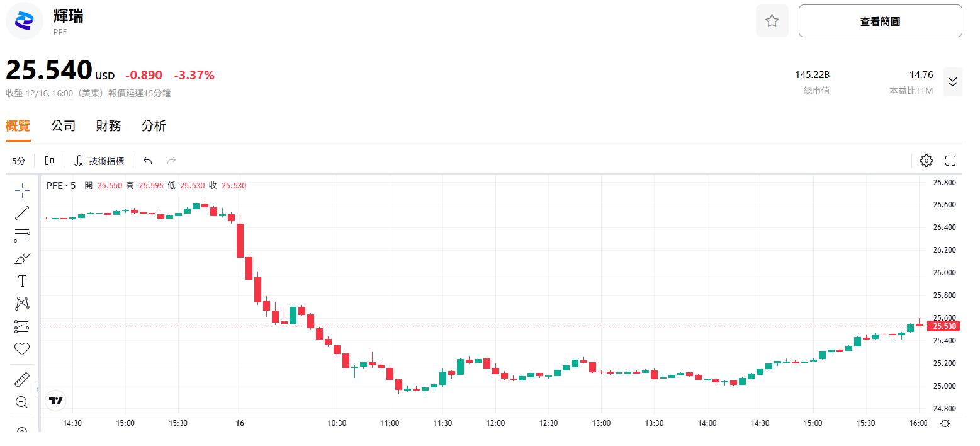Open the heart favorites drawing tool

[22, 348]
